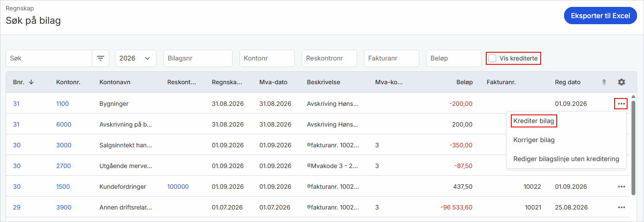
Task: Enable the Vis krediterte checkbox
Action: [x=492, y=58]
